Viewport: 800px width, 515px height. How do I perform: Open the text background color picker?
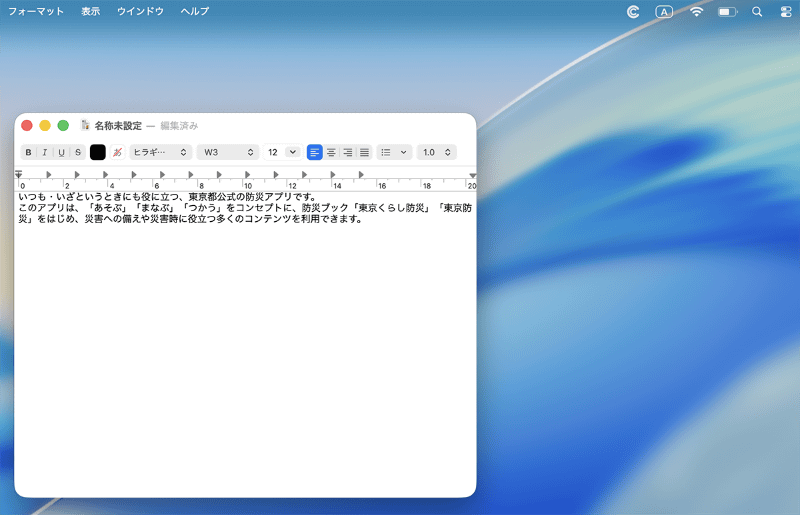tap(117, 152)
